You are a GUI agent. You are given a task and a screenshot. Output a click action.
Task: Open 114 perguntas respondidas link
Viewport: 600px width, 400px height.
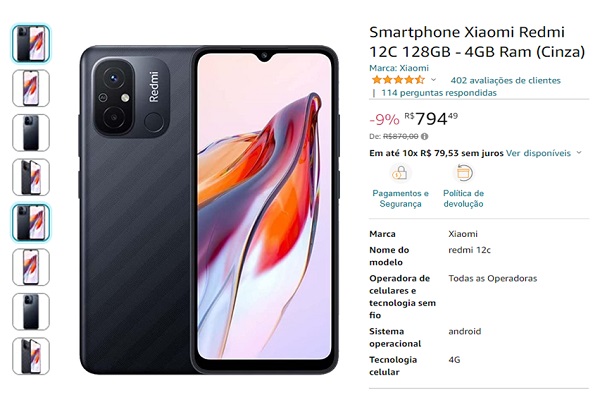click(x=439, y=93)
